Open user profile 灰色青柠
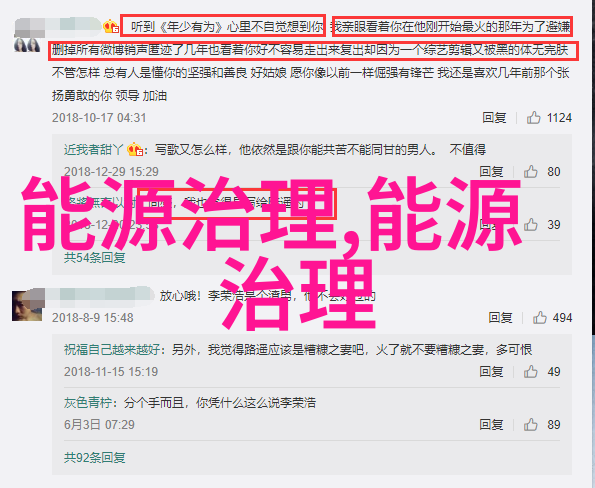This screenshot has width=595, height=488. pyautogui.click(x=88, y=403)
